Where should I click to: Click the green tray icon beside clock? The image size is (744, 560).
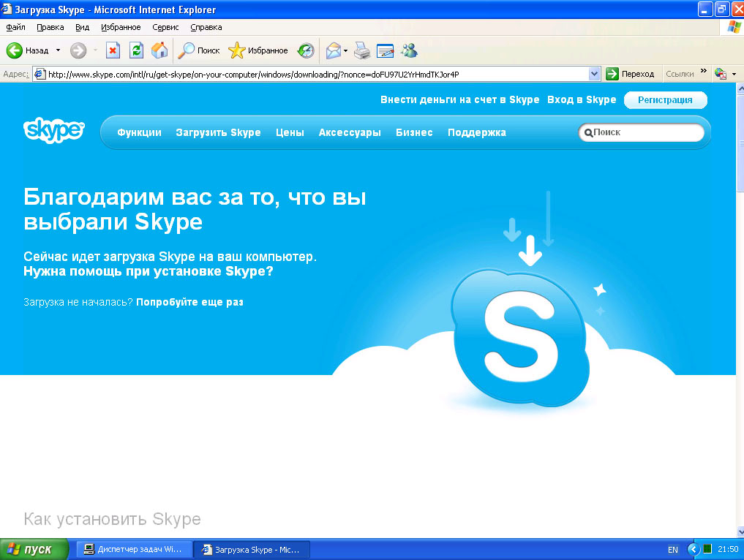coord(707,549)
